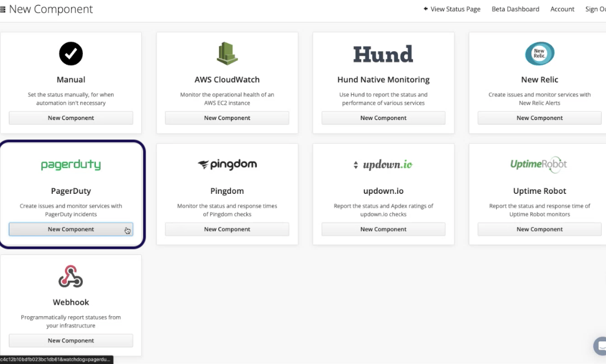Go to the Beta Dashboard
606x364 pixels.
[x=515, y=9]
